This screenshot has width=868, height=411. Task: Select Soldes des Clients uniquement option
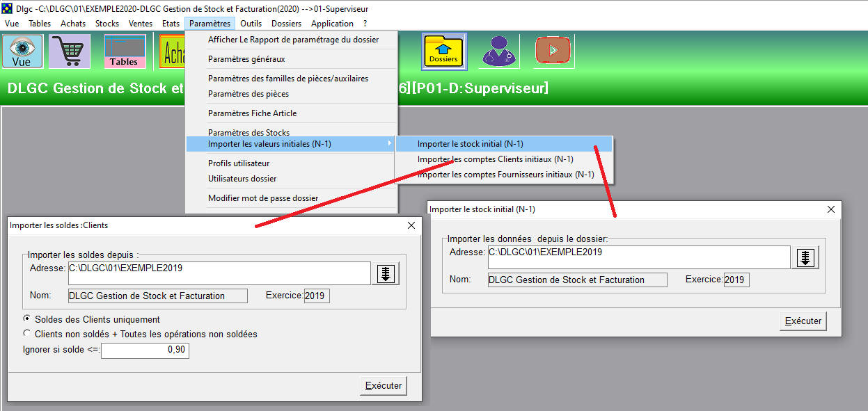click(27, 319)
